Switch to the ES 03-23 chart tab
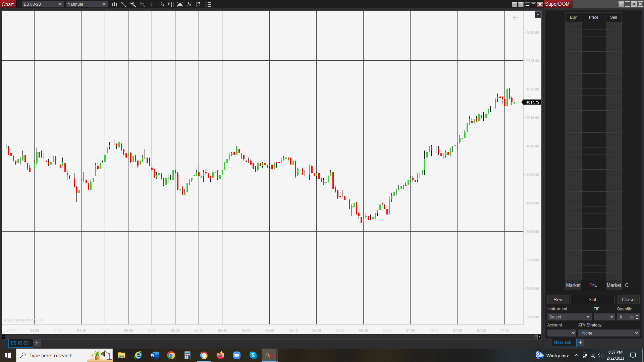This screenshot has width=644, height=362. [20, 343]
